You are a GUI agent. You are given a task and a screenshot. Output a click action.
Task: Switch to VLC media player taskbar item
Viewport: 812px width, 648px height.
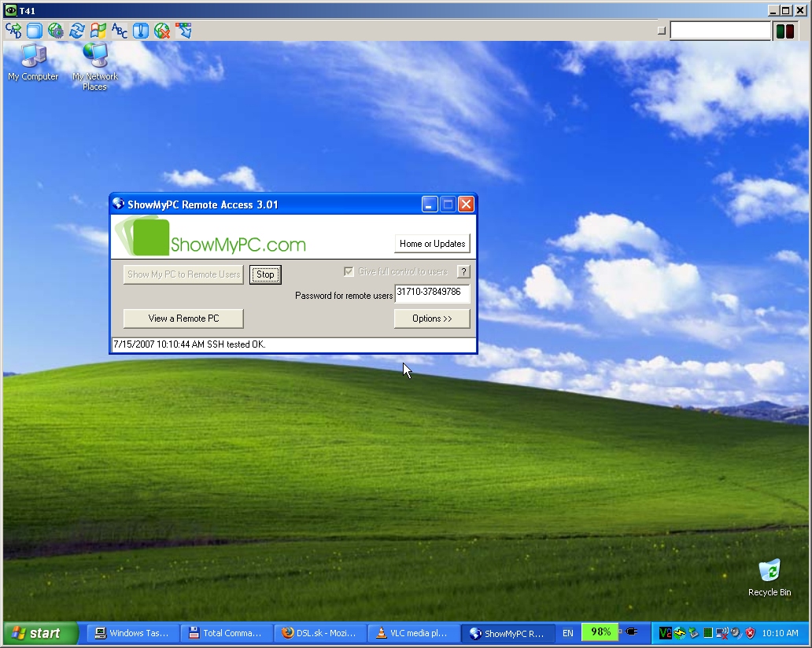click(414, 633)
